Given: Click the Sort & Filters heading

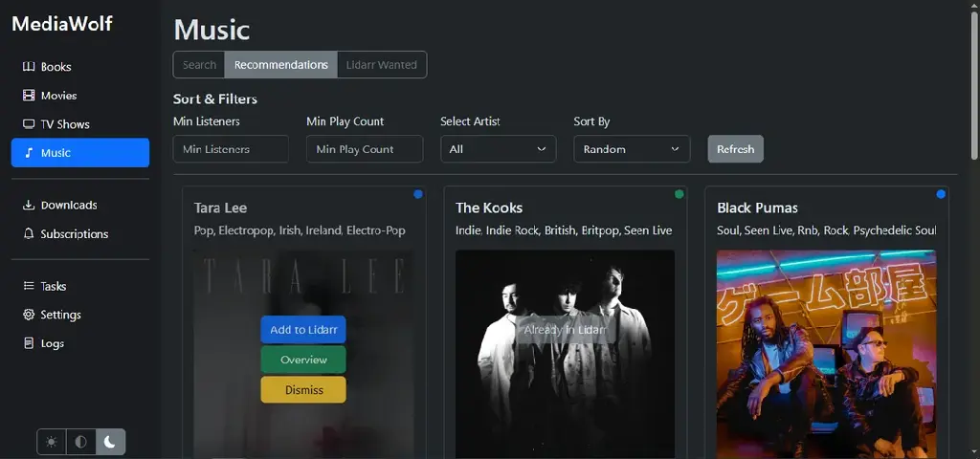Looking at the screenshot, I should (x=215, y=99).
